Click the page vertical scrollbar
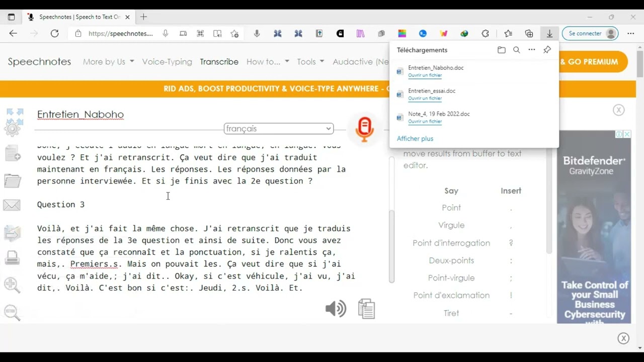Image resolution: width=644 pixels, height=362 pixels. [639, 64]
